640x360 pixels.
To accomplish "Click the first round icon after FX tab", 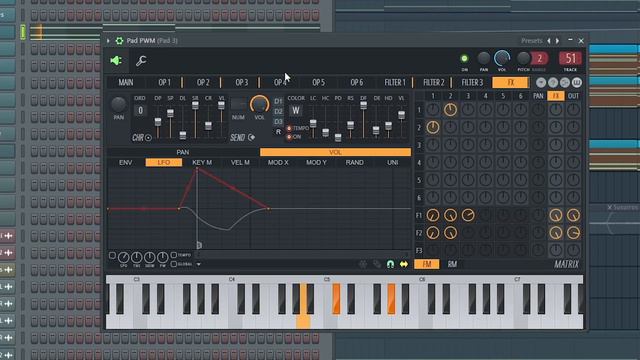I will (541, 82).
